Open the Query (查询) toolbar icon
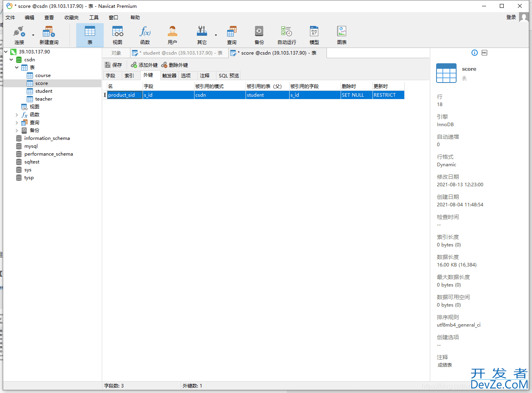 click(232, 35)
